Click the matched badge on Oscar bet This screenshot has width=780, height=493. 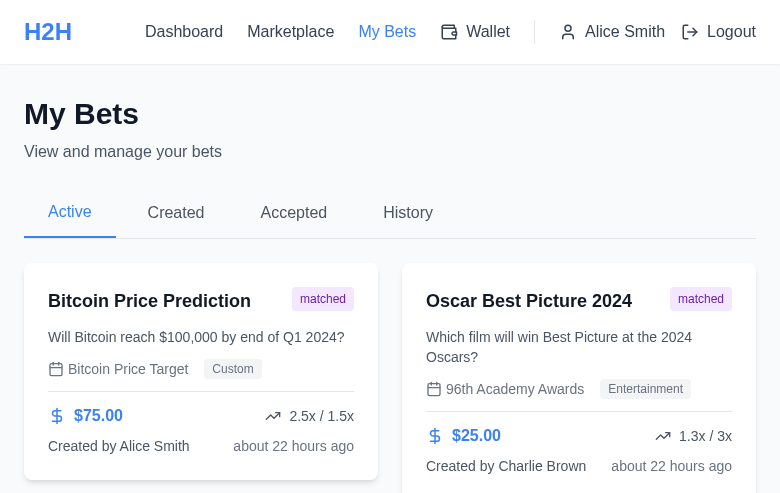coord(701,299)
